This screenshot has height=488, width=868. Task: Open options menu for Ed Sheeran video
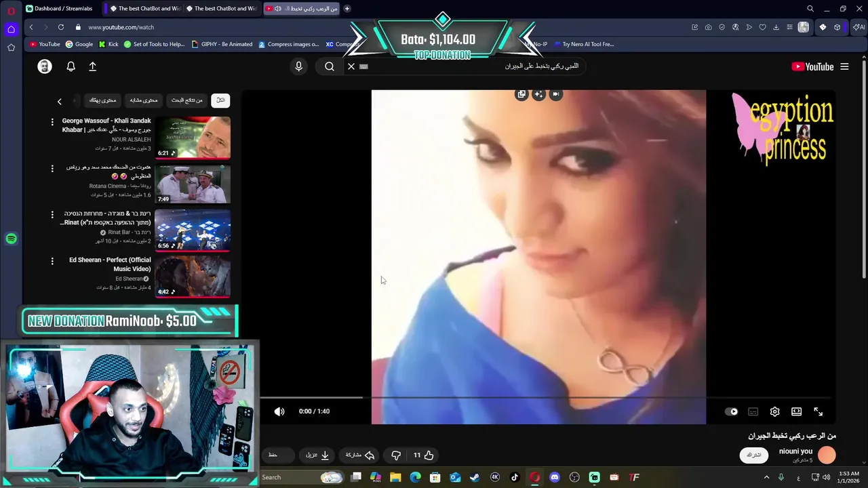[52, 260]
